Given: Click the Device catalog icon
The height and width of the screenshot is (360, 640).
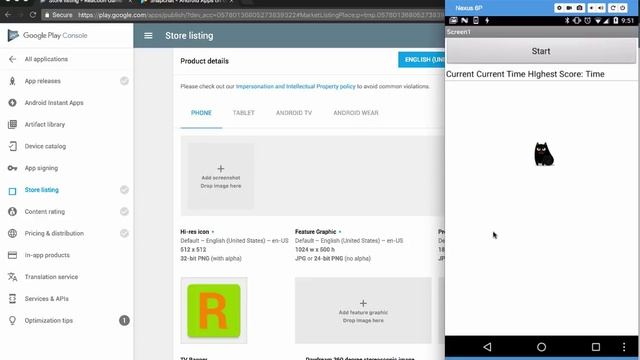Looking at the screenshot, I should (12, 146).
